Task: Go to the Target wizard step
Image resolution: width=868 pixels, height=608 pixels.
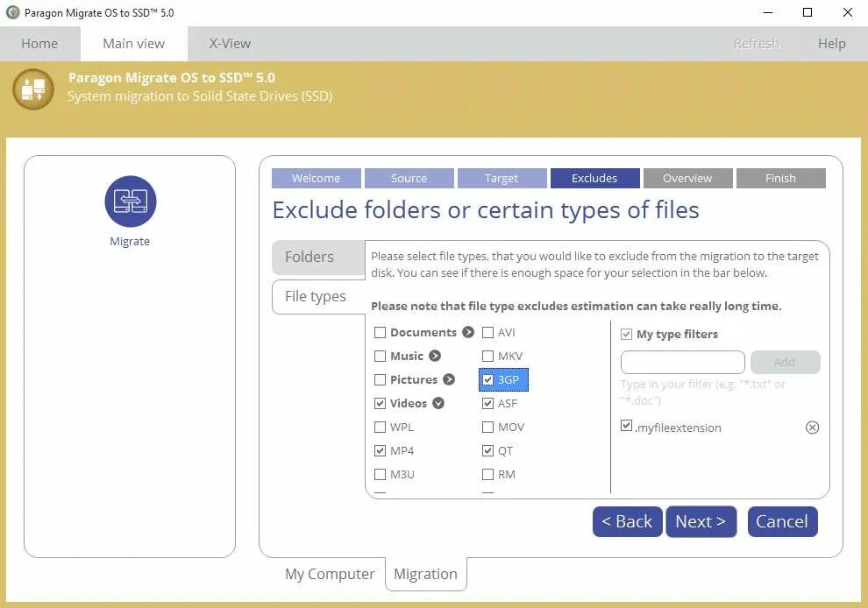Action: (x=502, y=178)
